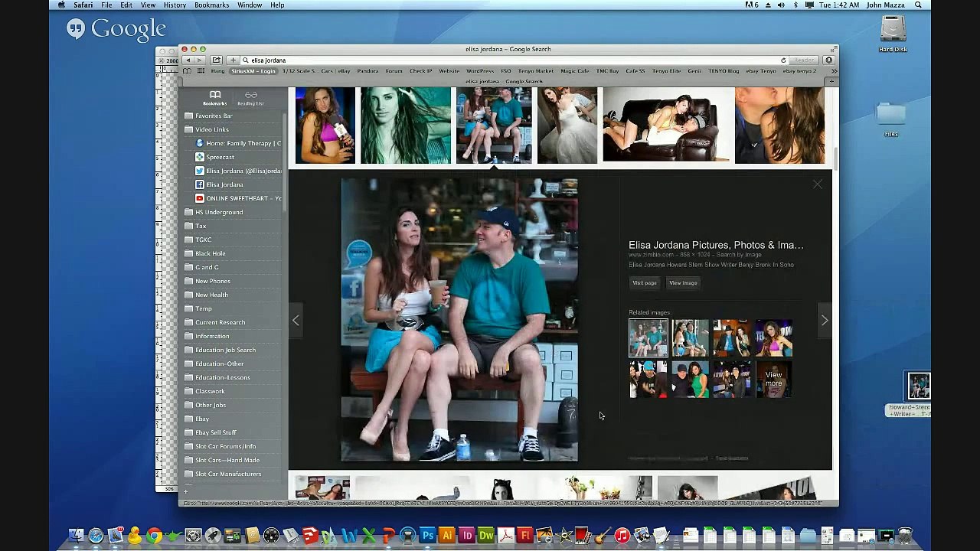Screen dimensions: 980x551
Task: Click the View more related images tile
Action: coord(774,379)
